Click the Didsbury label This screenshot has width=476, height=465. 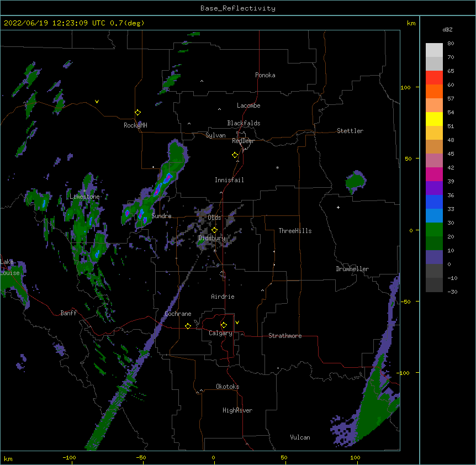[x=211, y=238]
